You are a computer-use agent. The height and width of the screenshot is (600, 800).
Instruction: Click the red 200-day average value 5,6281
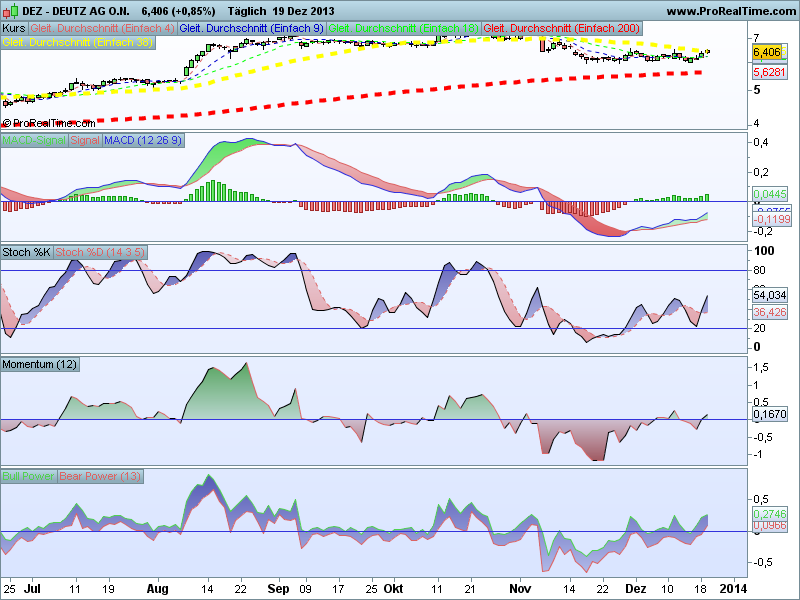tap(770, 72)
